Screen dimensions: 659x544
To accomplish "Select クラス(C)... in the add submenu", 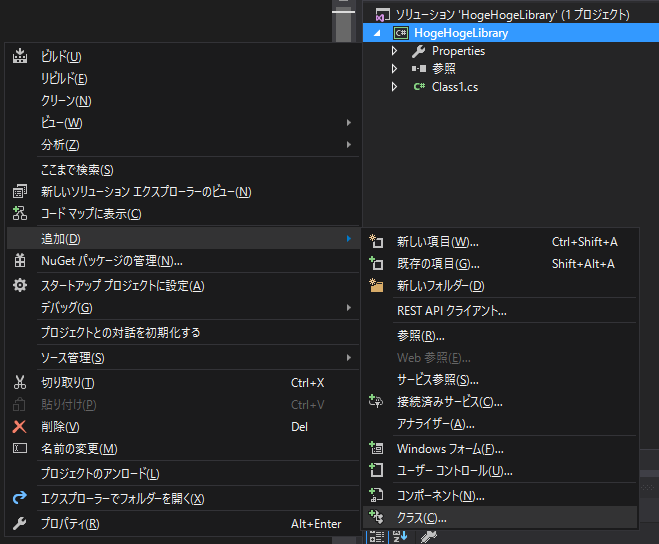I will pyautogui.click(x=500, y=517).
